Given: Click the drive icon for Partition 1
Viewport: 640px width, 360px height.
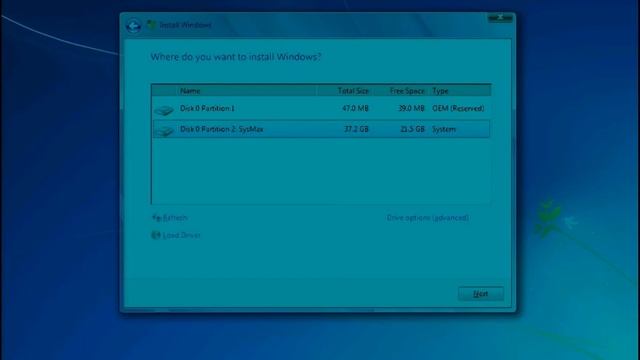Looking at the screenshot, I should click(164, 110).
